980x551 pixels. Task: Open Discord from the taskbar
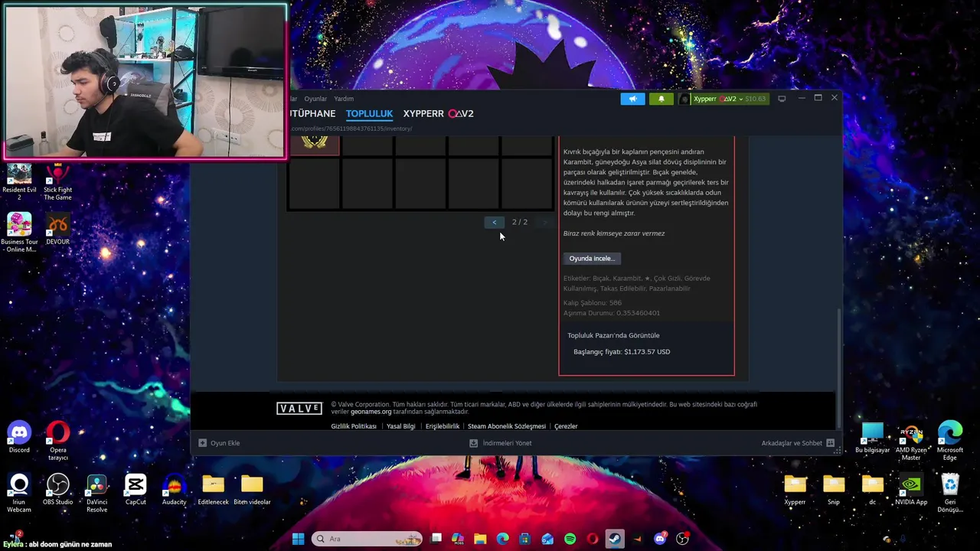(660, 539)
